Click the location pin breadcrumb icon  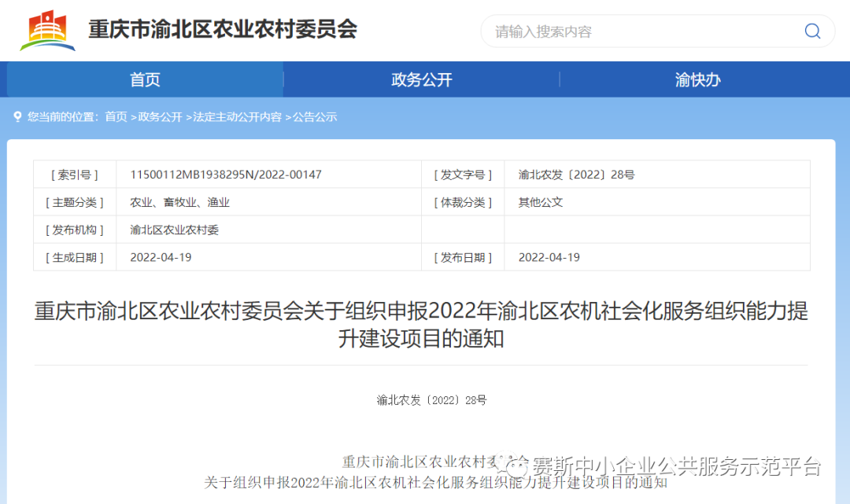[x=17, y=116]
